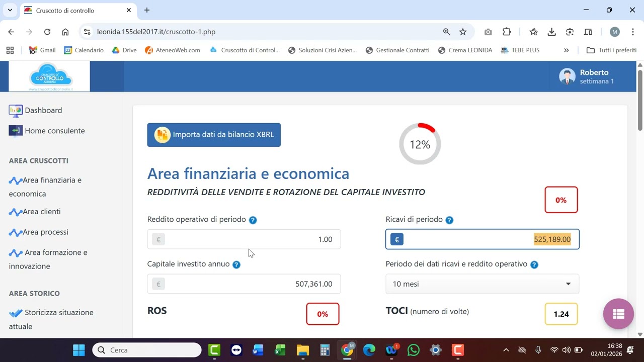Click Roberto's user avatar icon
The image size is (644, 362).
(567, 76)
